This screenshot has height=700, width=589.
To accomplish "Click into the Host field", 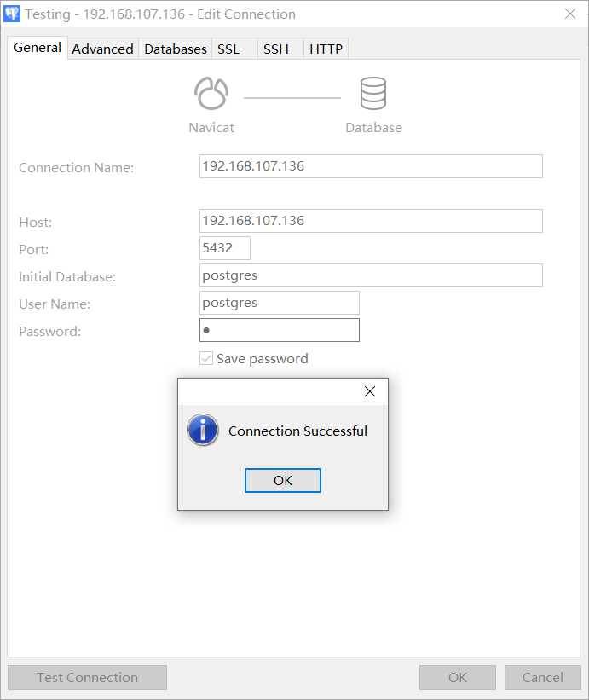I will point(370,221).
